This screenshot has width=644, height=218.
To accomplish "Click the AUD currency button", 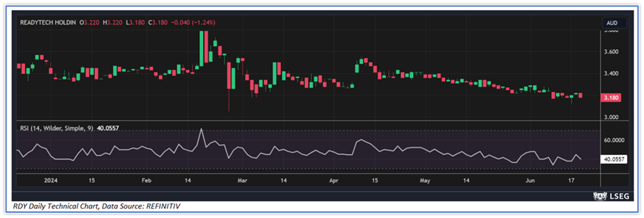I will coord(614,23).
